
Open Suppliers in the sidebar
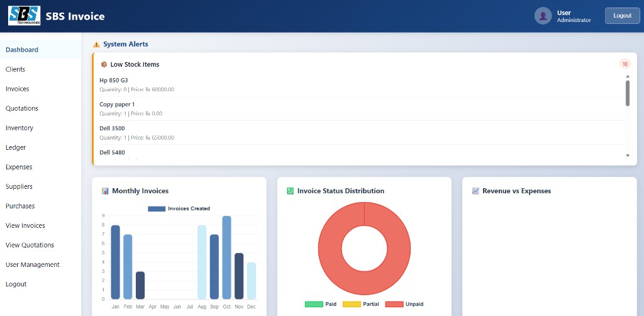41,186
